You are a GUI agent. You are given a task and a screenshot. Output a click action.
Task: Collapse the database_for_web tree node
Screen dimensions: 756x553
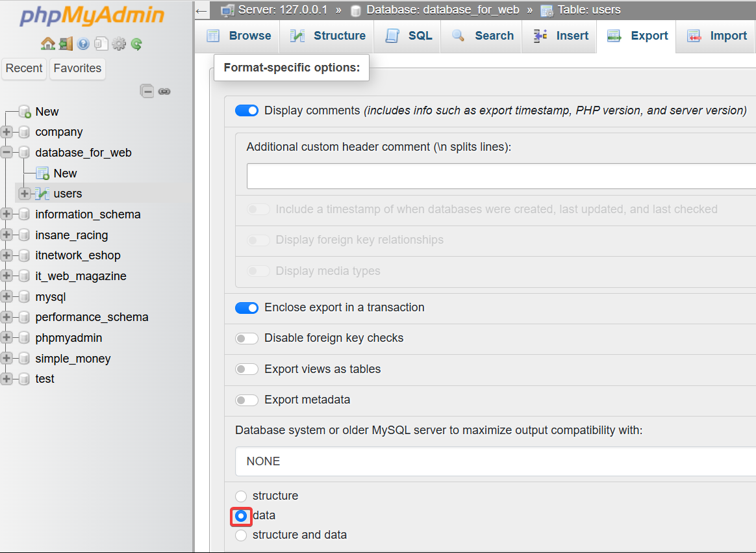[x=7, y=153]
